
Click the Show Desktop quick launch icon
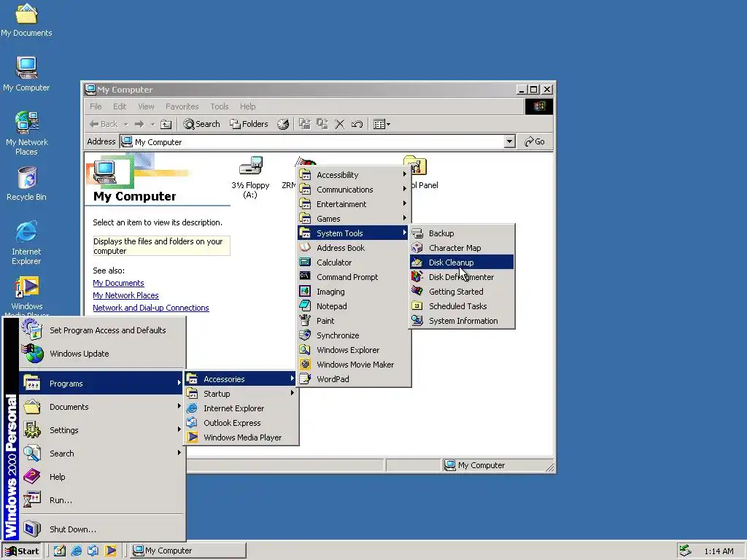pos(60,551)
